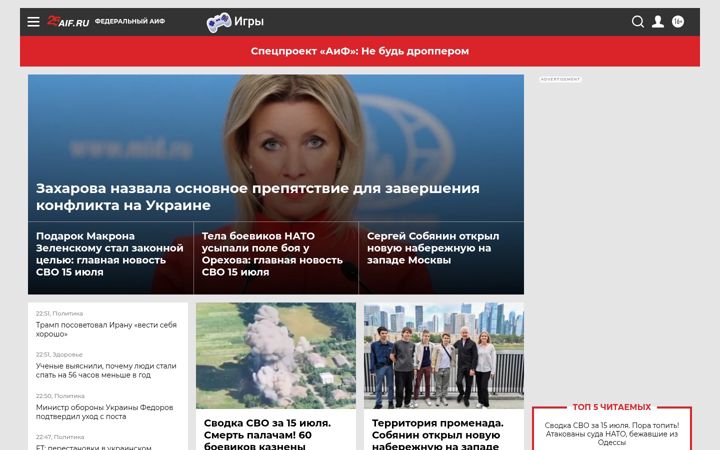
Task: Open Подарок Макрона Зеленскому article
Action: pos(110,254)
